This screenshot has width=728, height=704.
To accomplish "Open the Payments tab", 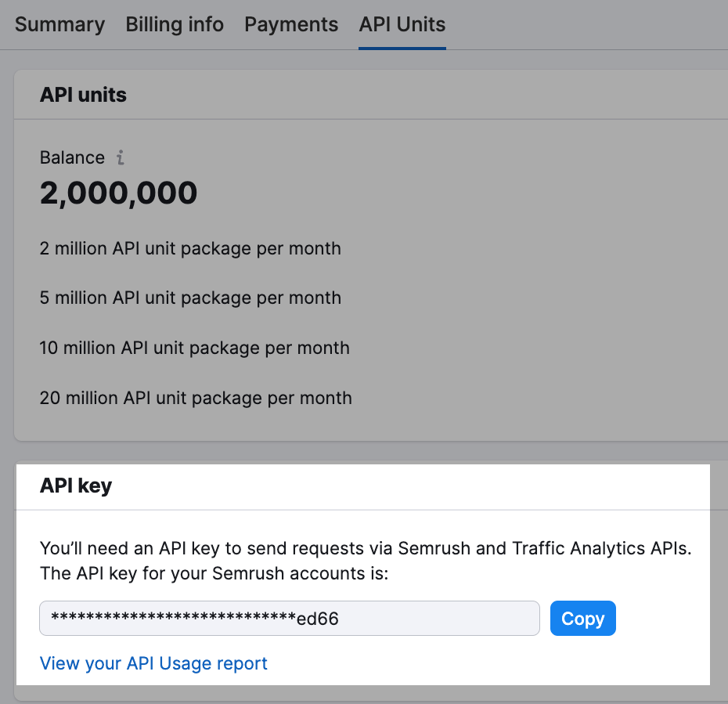I will coord(290,24).
